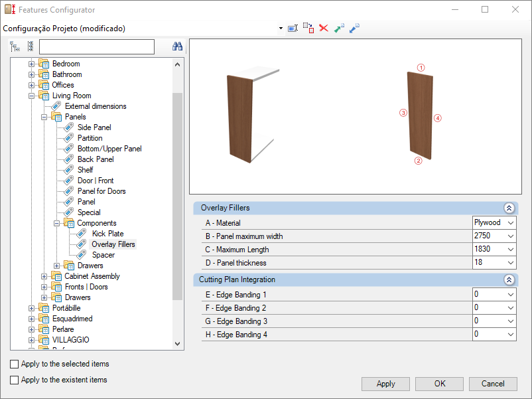Click the binoculars search icon

click(177, 46)
